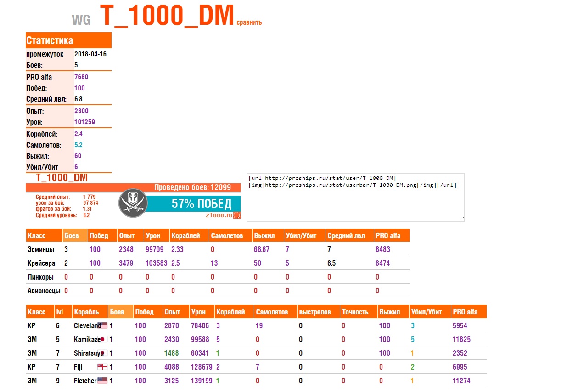Click the Kamikaze ship name
This screenshot has width=567, height=392.
87,339
